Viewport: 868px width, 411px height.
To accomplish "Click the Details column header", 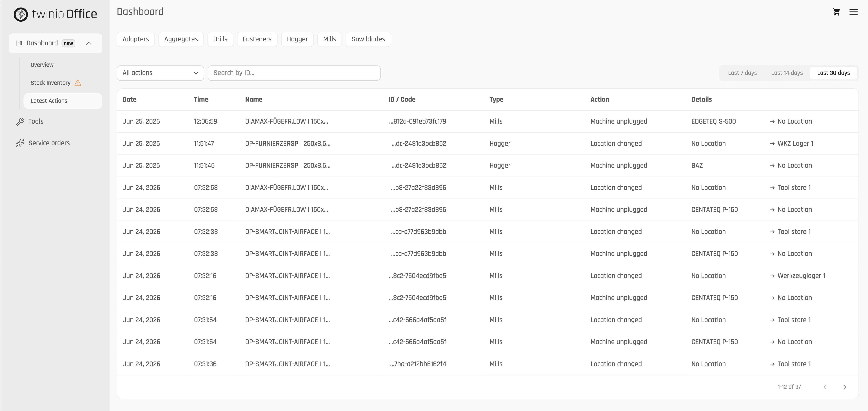I will click(702, 100).
